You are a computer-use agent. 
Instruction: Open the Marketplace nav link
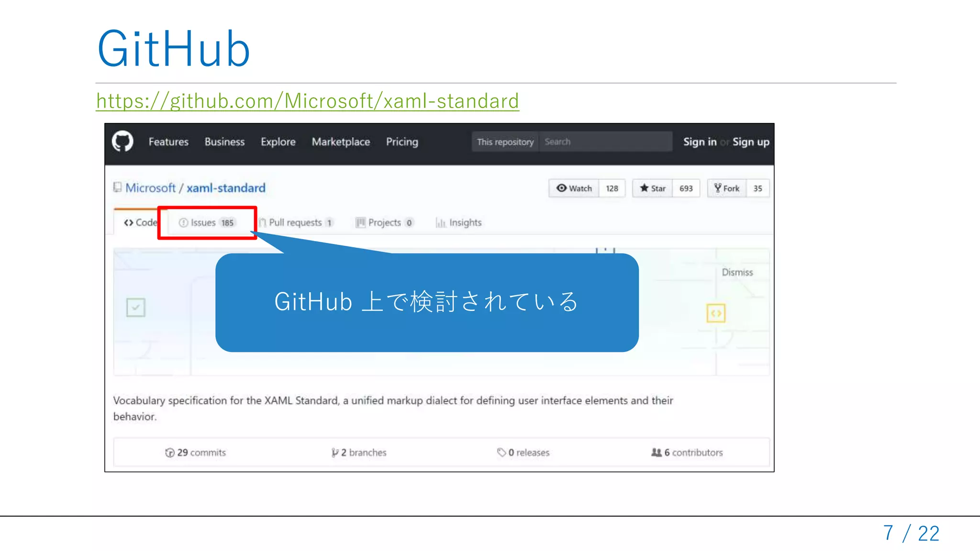tap(341, 142)
